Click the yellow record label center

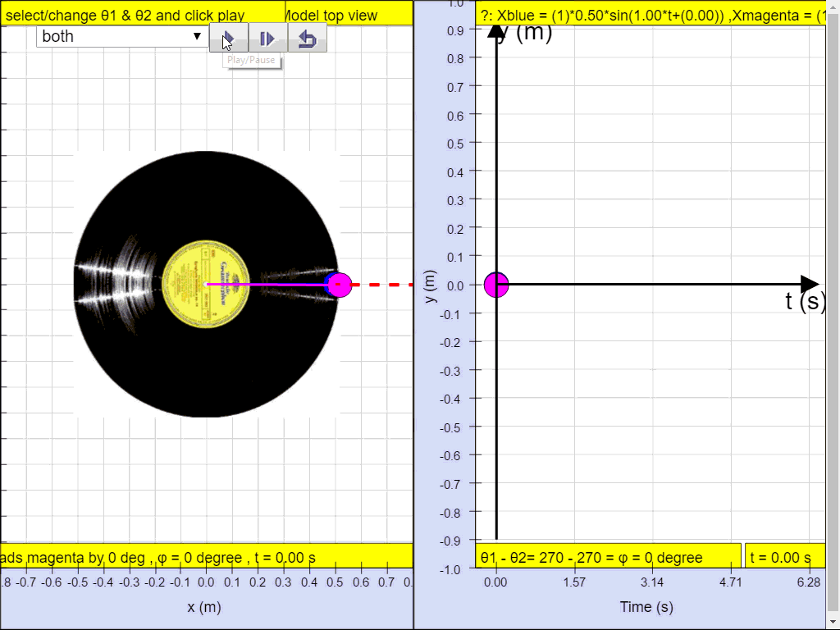[x=206, y=284]
